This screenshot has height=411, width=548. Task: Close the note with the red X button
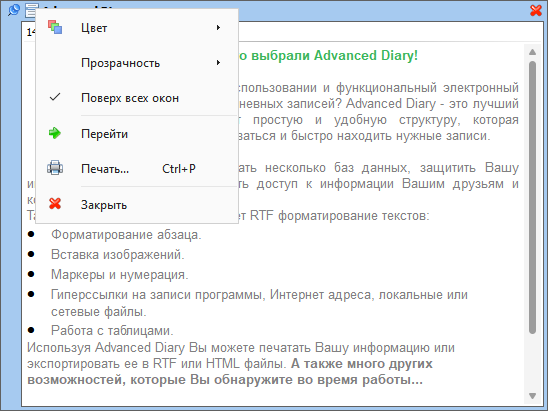[x=536, y=10]
